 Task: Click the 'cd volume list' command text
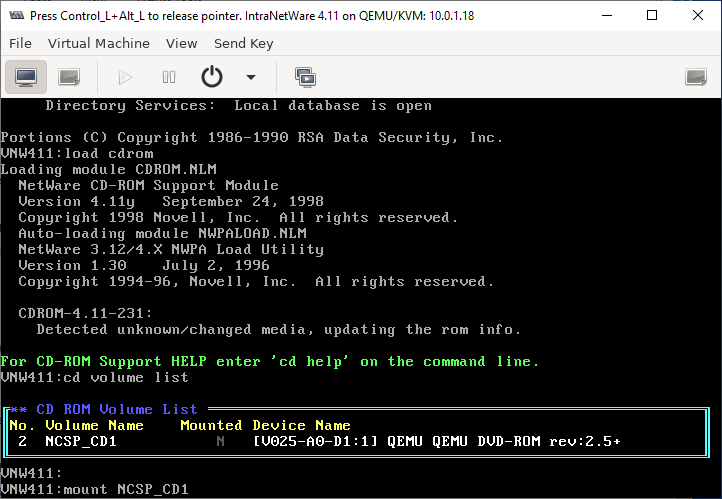tap(126, 377)
